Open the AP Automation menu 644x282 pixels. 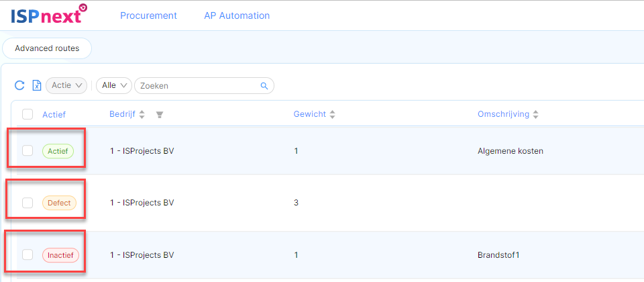(237, 15)
